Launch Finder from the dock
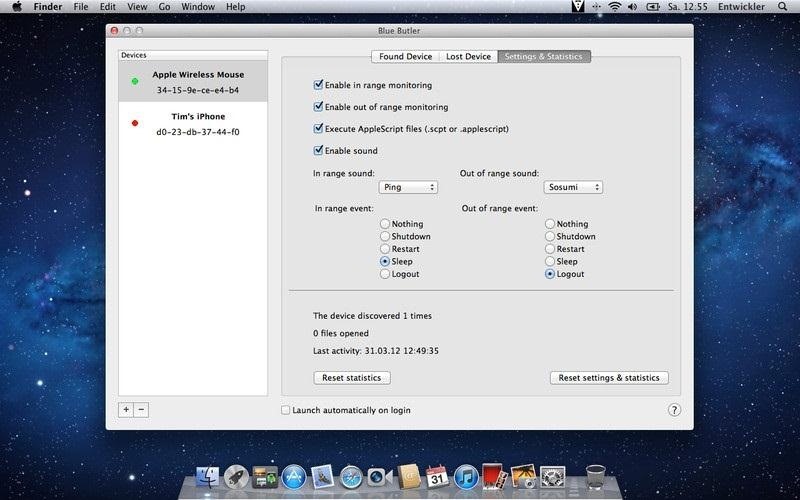This screenshot has width=800, height=500. coord(207,478)
